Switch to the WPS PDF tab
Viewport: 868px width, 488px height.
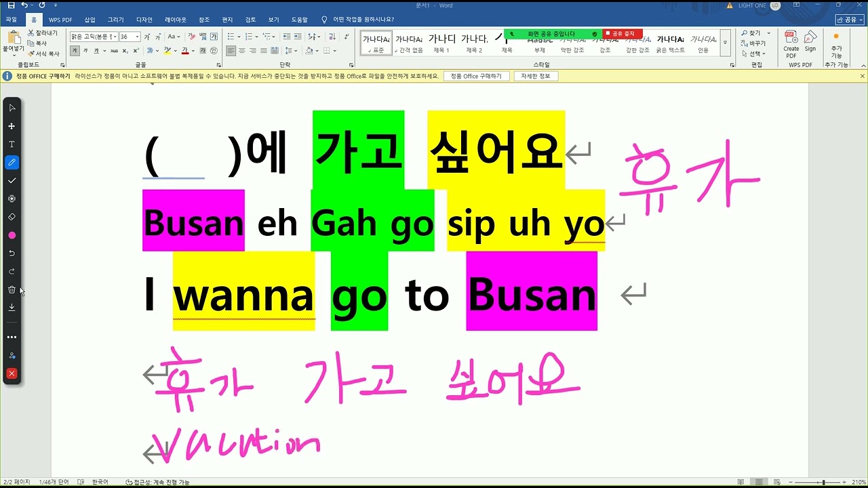tap(60, 20)
